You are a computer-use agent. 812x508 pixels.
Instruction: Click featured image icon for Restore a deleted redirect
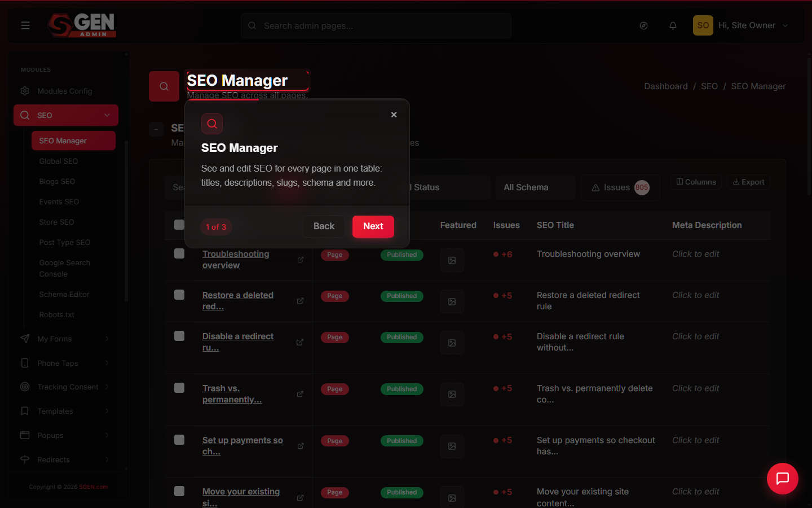[x=452, y=301]
